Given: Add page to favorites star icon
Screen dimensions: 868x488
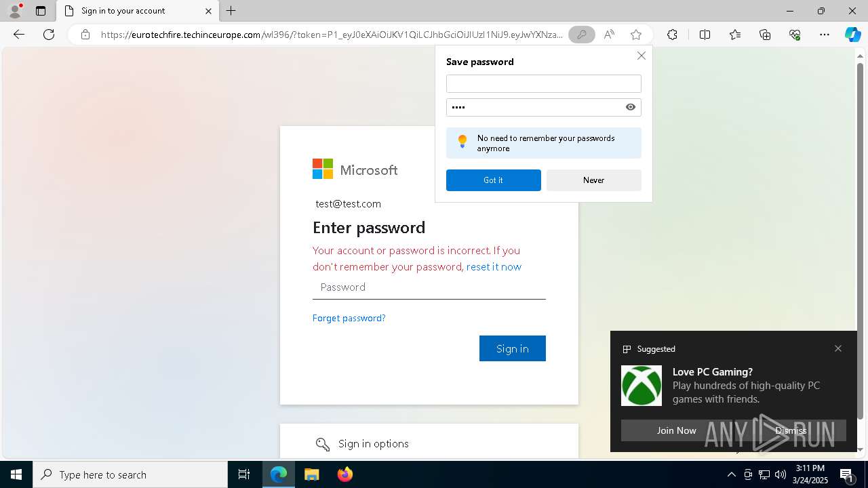Looking at the screenshot, I should 635,35.
